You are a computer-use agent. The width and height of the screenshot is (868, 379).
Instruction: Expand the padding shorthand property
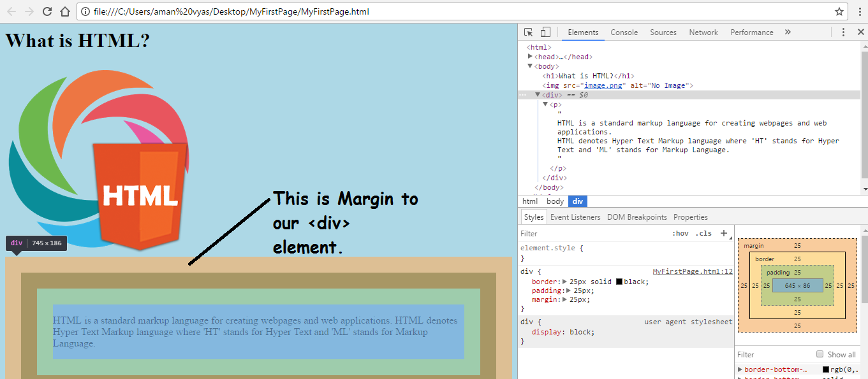tap(569, 290)
